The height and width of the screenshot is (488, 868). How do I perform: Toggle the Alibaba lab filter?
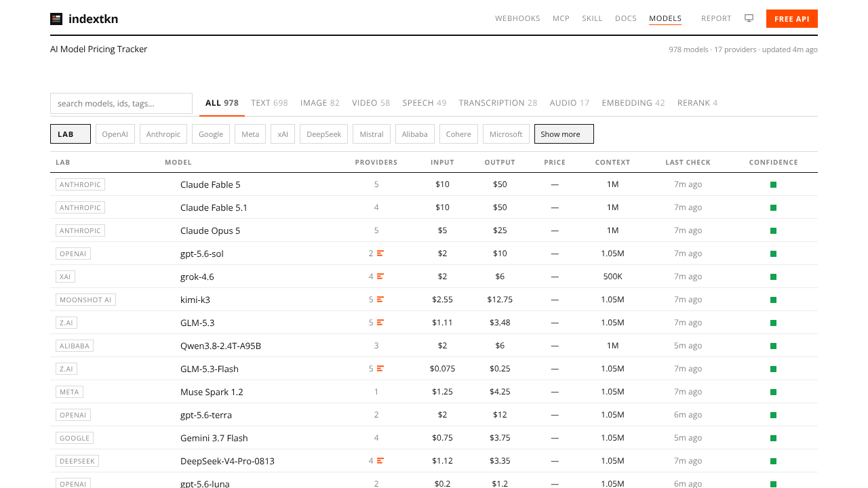point(415,134)
